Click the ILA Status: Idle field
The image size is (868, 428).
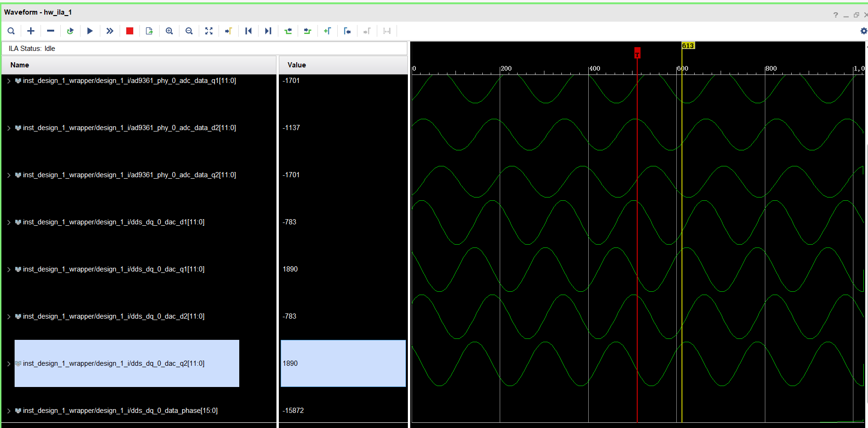204,49
